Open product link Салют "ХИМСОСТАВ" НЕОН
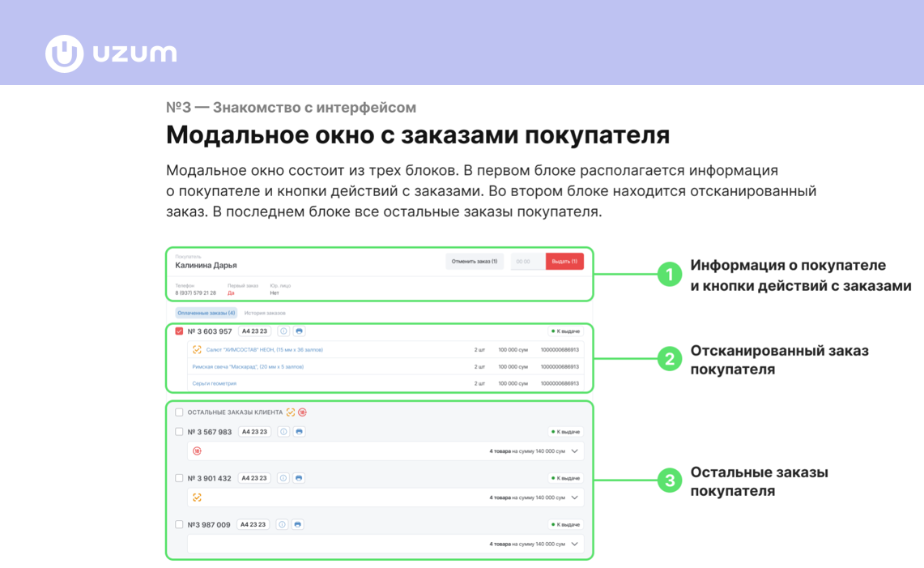Image resolution: width=924 pixels, height=568 pixels. pos(265,350)
